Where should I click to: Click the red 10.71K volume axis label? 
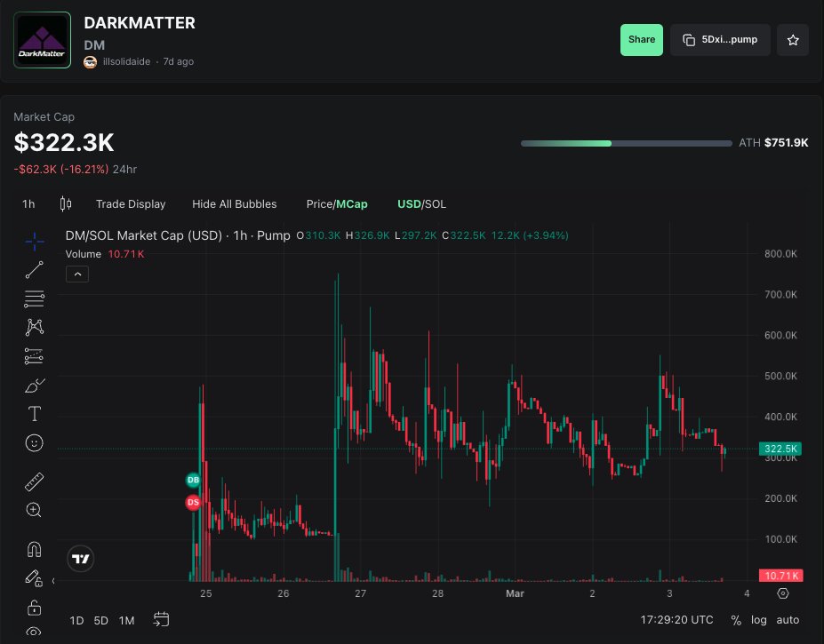pos(780,576)
